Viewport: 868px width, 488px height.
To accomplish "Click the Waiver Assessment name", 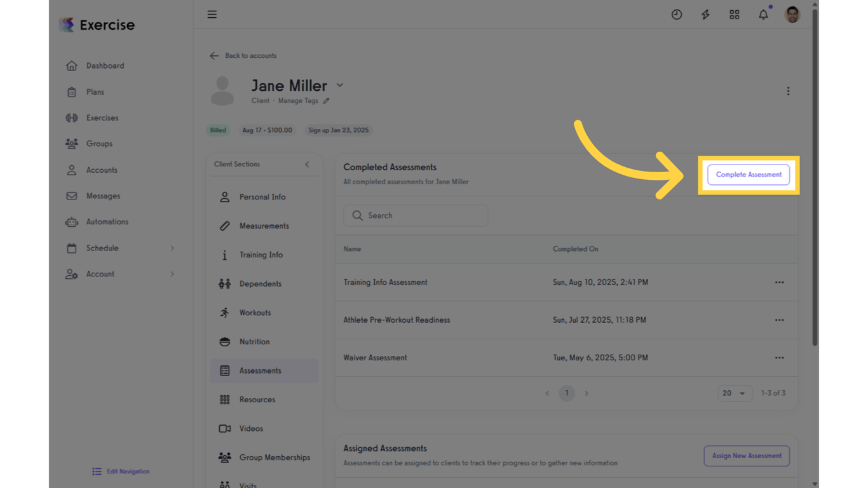I will coord(376,358).
